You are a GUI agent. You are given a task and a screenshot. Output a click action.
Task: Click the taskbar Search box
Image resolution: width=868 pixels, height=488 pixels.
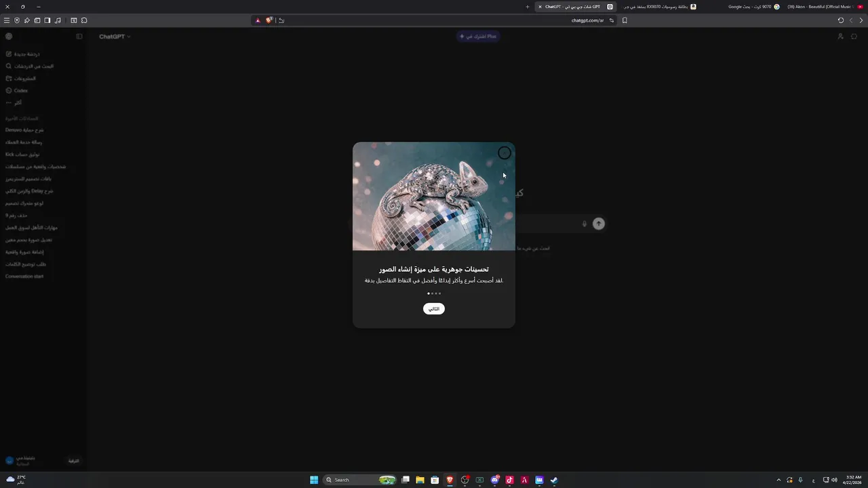coord(359,480)
